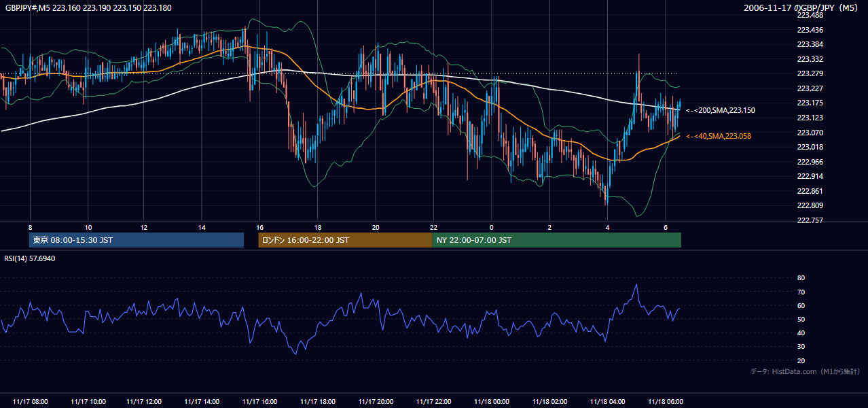Click the 11/17 22:00 bottom date label
868x408 pixels.
point(433,401)
